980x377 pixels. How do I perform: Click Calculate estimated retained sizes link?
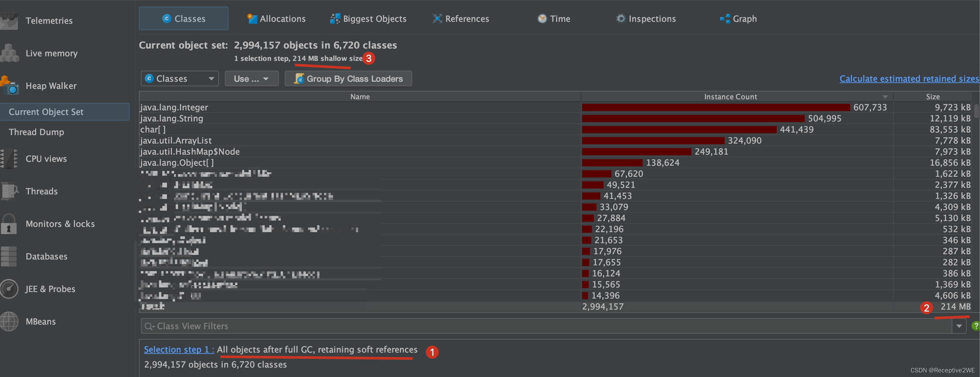909,78
